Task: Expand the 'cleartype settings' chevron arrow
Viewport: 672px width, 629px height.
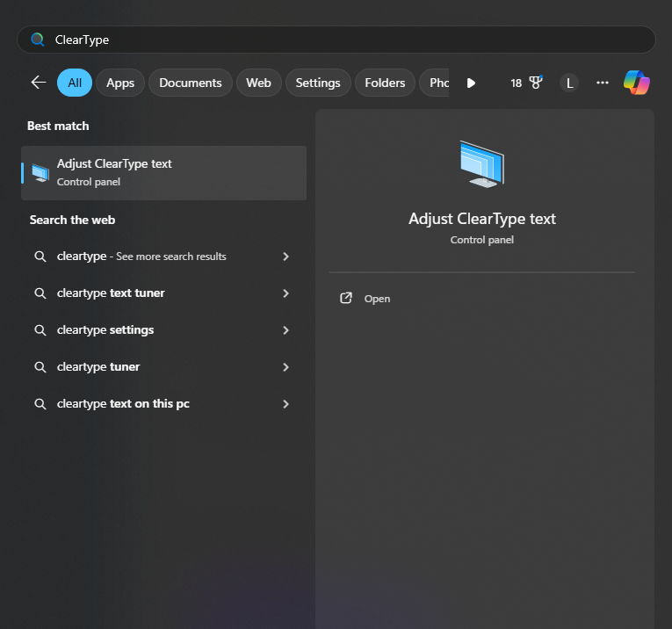Action: tap(285, 330)
